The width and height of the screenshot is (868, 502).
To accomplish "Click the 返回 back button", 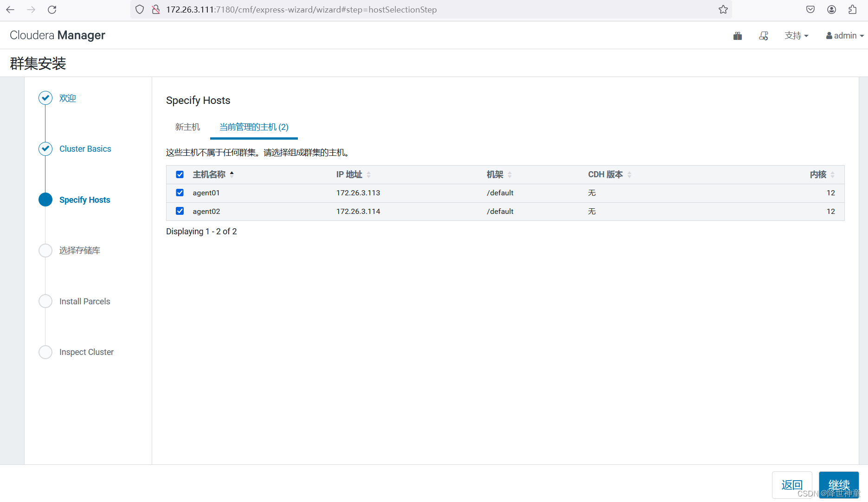I will (x=792, y=485).
